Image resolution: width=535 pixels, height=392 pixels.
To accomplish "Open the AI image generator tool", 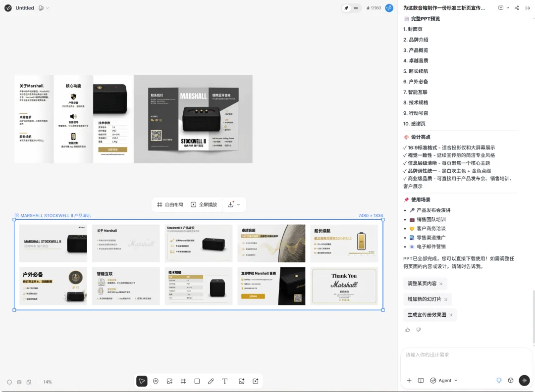I will [x=242, y=381].
